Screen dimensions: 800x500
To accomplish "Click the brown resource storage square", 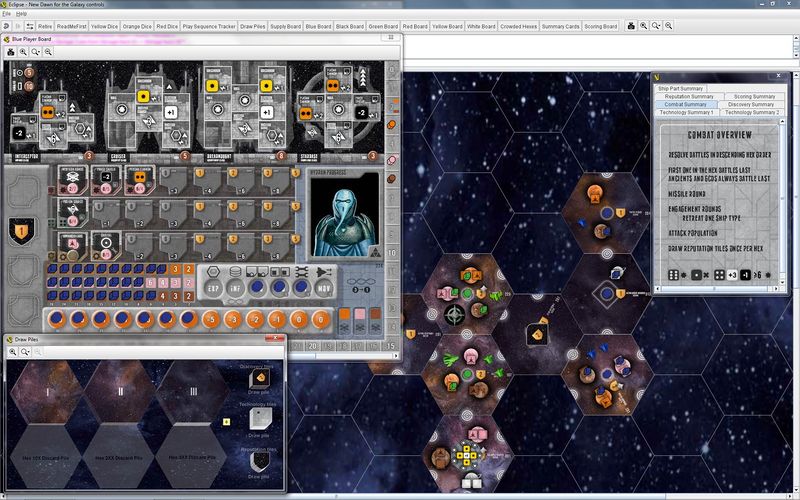I will [x=375, y=314].
